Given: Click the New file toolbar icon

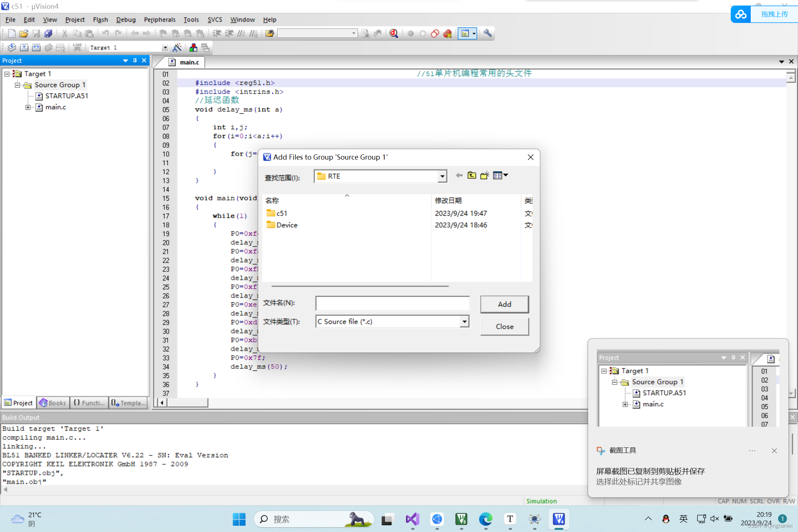Looking at the screenshot, I should (x=11, y=34).
